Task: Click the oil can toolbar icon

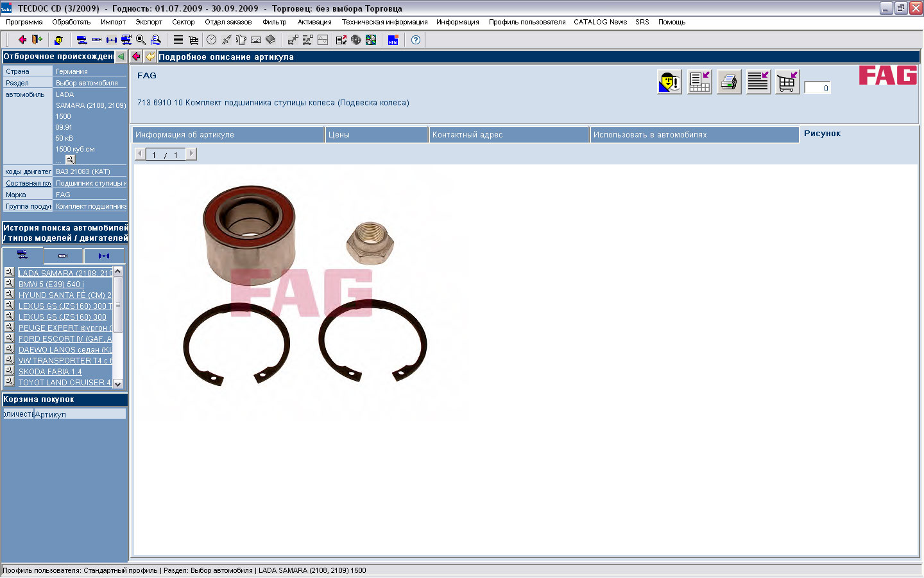Action: point(241,40)
